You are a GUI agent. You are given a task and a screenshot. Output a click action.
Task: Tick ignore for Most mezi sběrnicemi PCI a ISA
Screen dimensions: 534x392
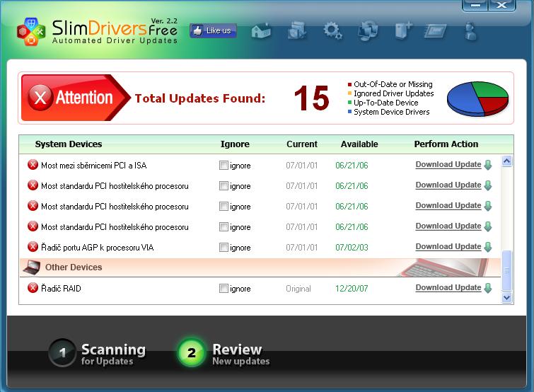click(224, 165)
